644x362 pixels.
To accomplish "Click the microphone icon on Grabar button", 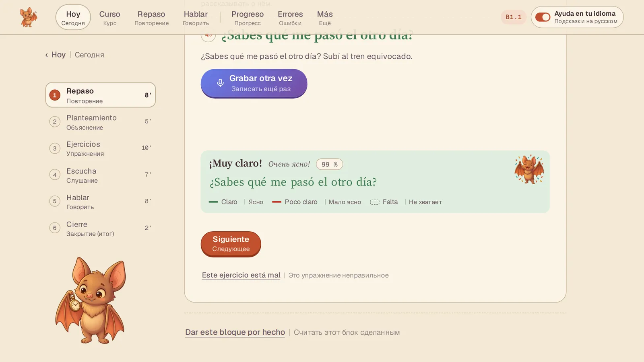I will [x=220, y=83].
